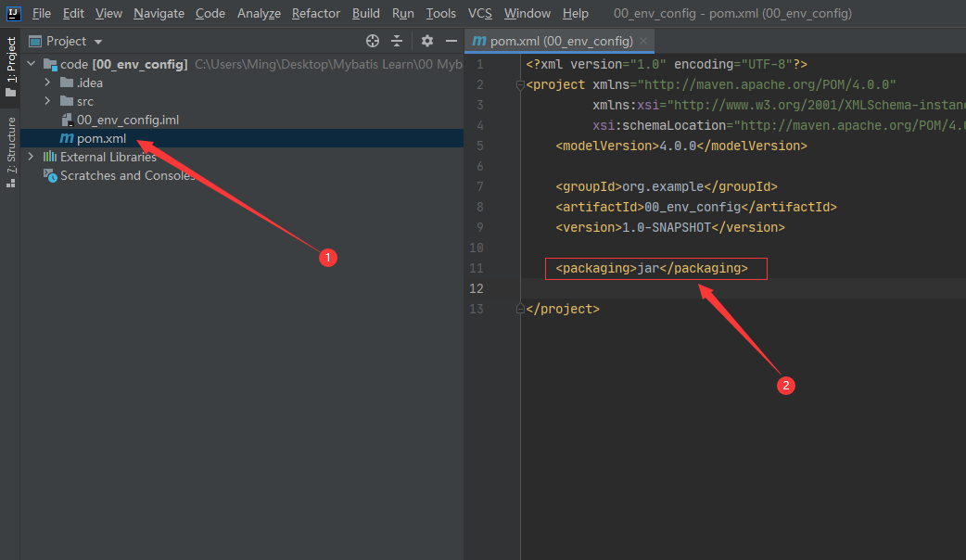
Task: Click the xsi:schemaLocation attribute line
Action: pos(779,126)
